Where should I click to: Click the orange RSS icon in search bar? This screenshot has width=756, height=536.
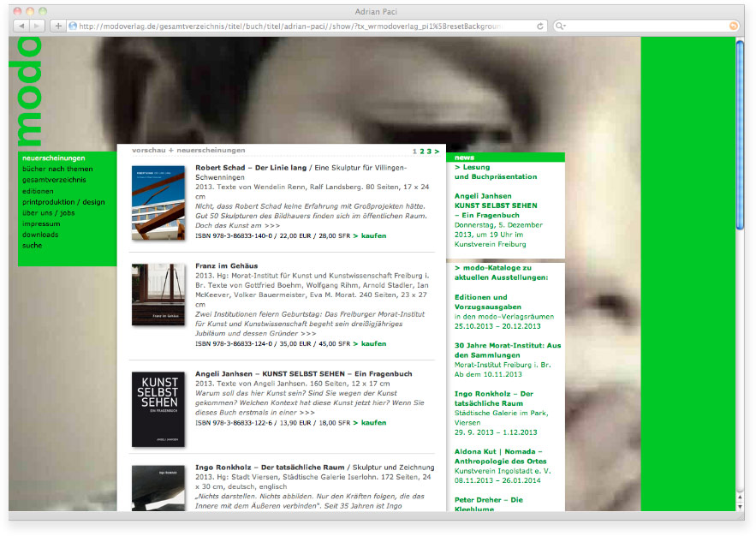tap(733, 27)
